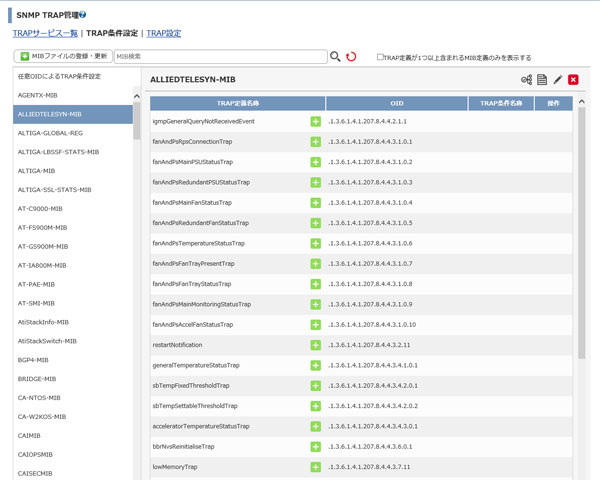Click the OID column header
This screenshot has width=600, height=480.
[397, 103]
